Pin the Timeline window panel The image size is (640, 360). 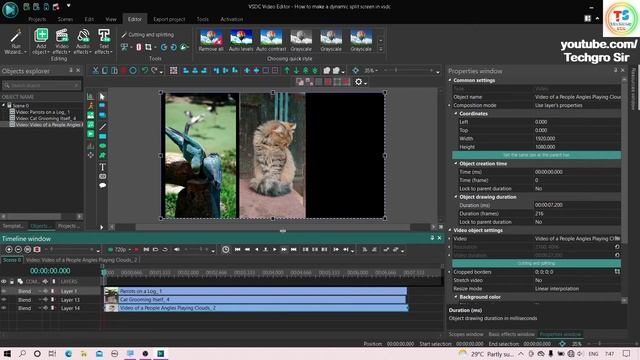(x=432, y=238)
